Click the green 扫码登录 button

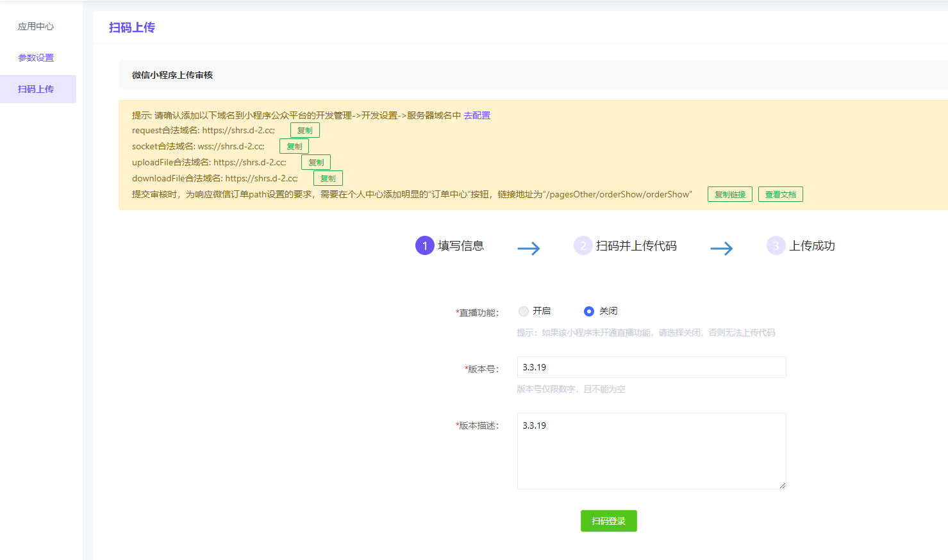pos(608,521)
